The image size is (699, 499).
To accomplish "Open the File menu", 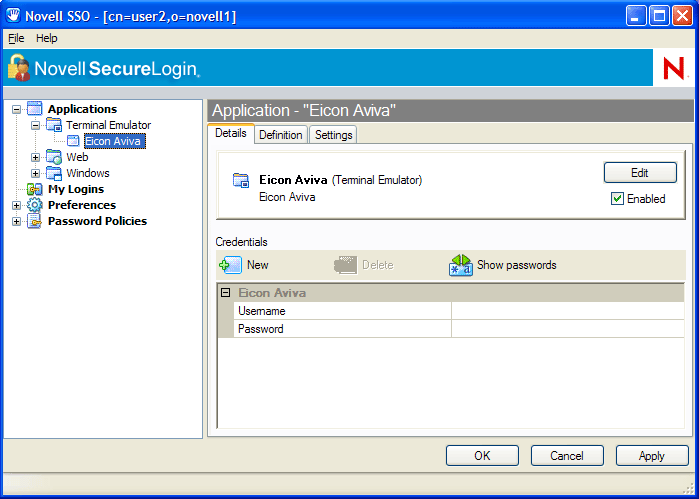I will tap(16, 38).
